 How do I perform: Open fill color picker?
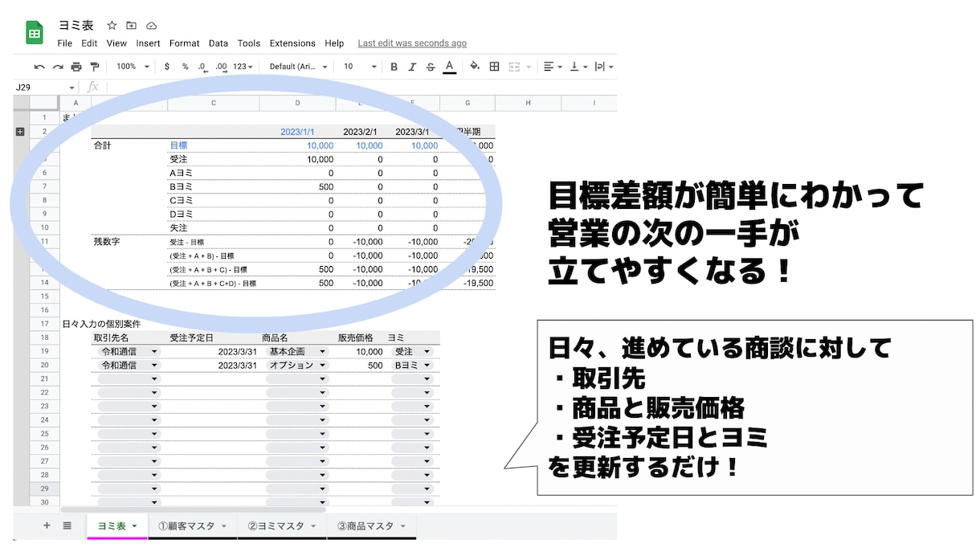[x=474, y=67]
